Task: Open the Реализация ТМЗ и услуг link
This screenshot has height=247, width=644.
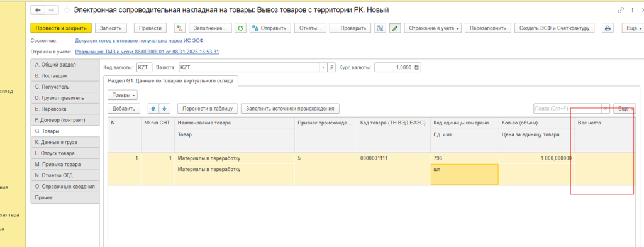Action: click(x=147, y=52)
